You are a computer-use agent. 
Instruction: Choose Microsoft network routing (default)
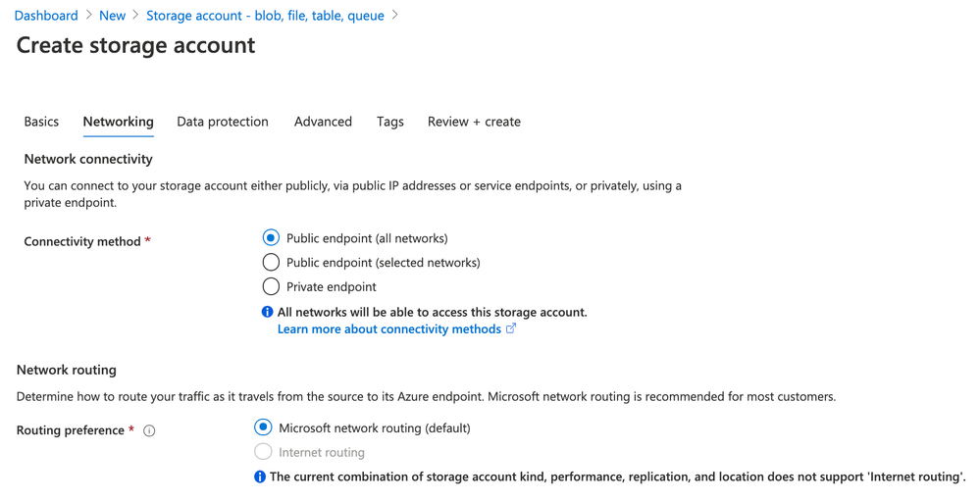click(x=263, y=427)
